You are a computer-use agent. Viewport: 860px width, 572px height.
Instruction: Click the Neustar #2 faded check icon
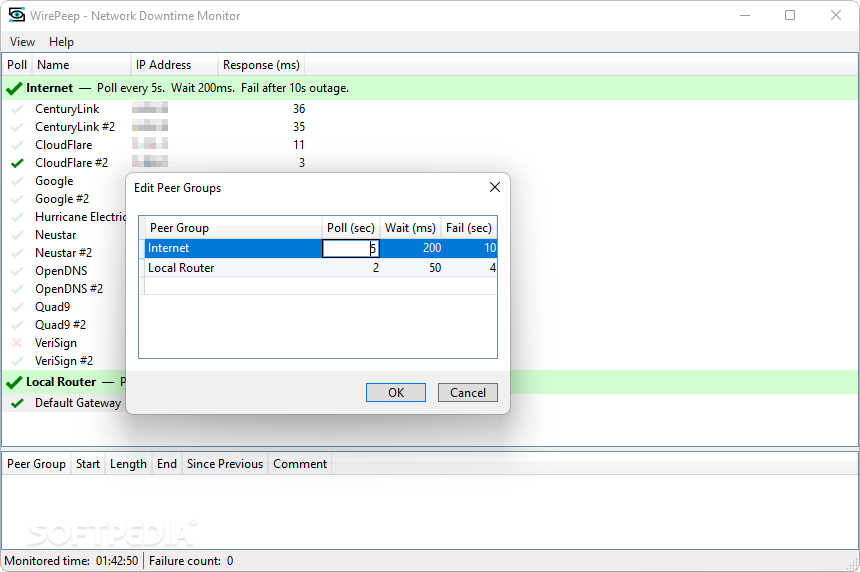18,253
